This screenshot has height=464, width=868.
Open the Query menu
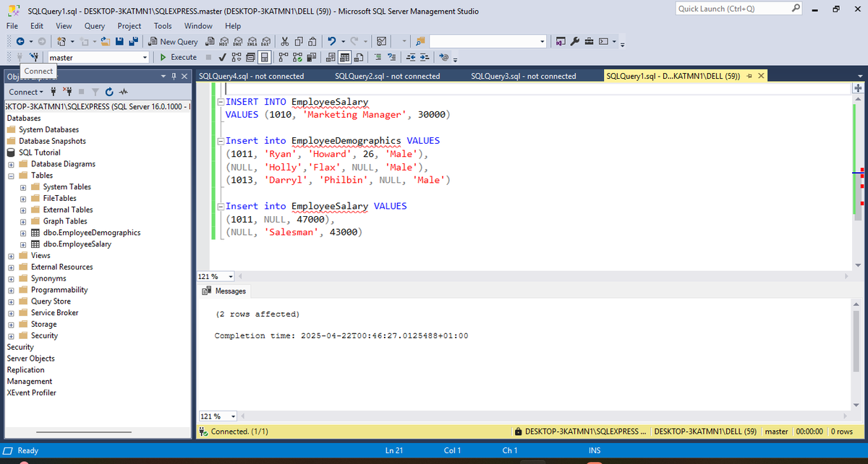pos(94,25)
